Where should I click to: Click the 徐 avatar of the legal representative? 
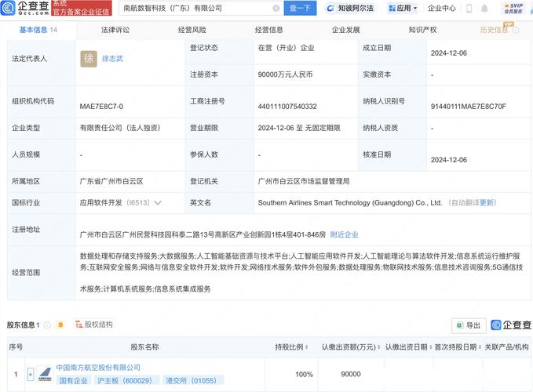[x=89, y=59]
